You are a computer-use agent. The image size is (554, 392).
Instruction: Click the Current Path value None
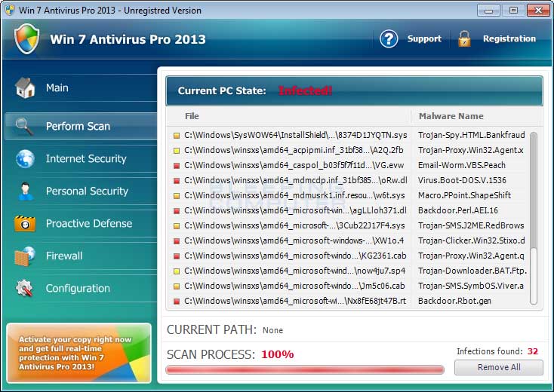272,330
